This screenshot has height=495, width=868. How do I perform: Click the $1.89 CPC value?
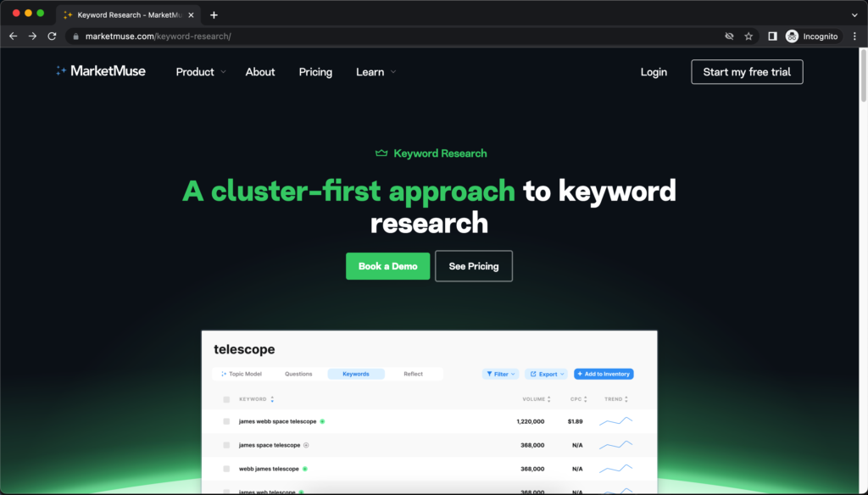[x=576, y=421]
